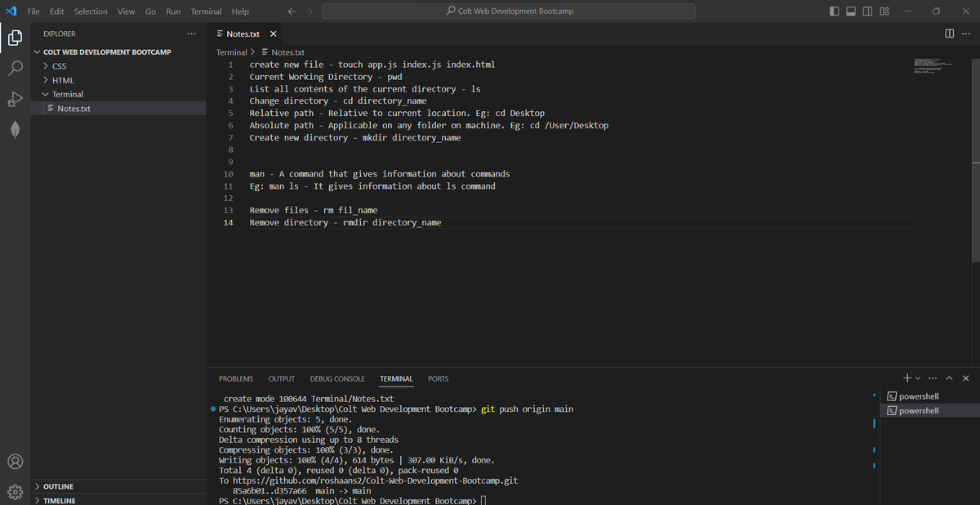Click Terminal in the breadcrumb path
The width and height of the screenshot is (980, 505).
tap(231, 52)
